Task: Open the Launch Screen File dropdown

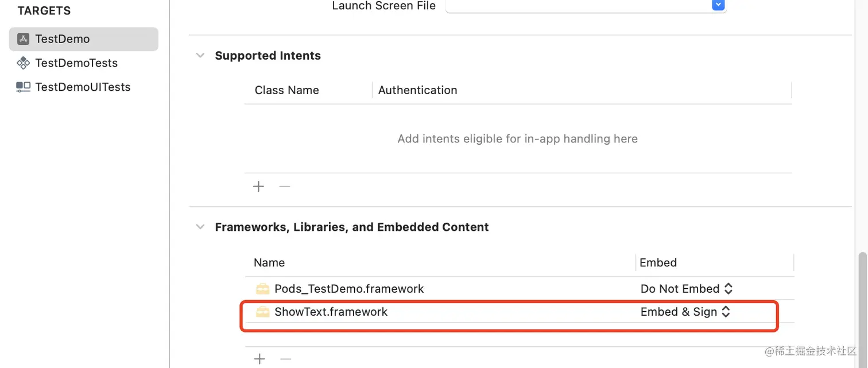Action: (x=718, y=5)
